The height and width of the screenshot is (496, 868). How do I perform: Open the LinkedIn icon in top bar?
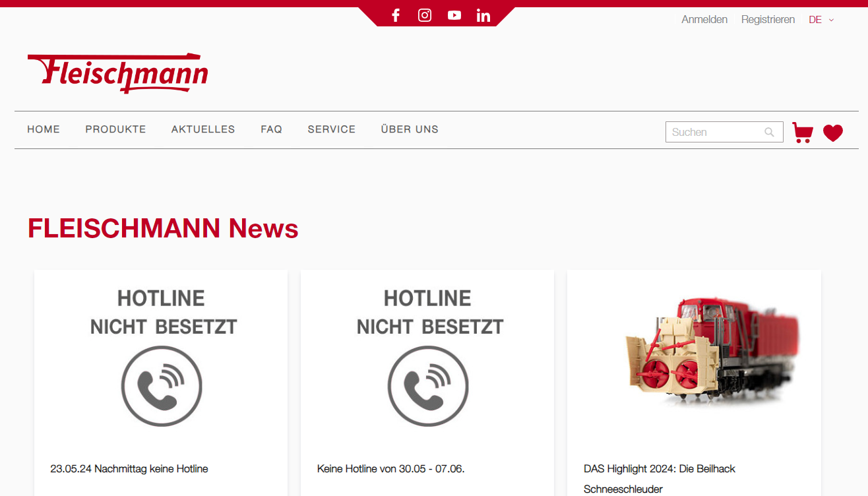pos(483,15)
